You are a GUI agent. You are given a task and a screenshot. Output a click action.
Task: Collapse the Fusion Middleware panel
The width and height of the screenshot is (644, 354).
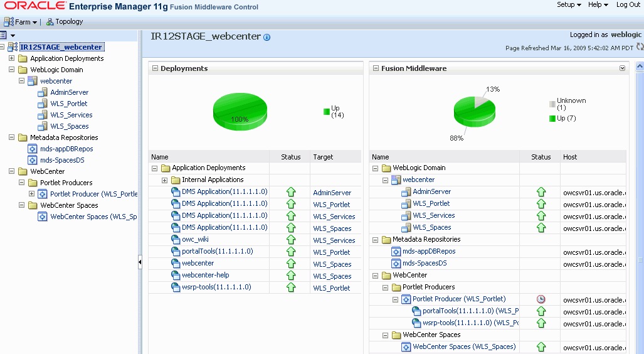pyautogui.click(x=376, y=68)
